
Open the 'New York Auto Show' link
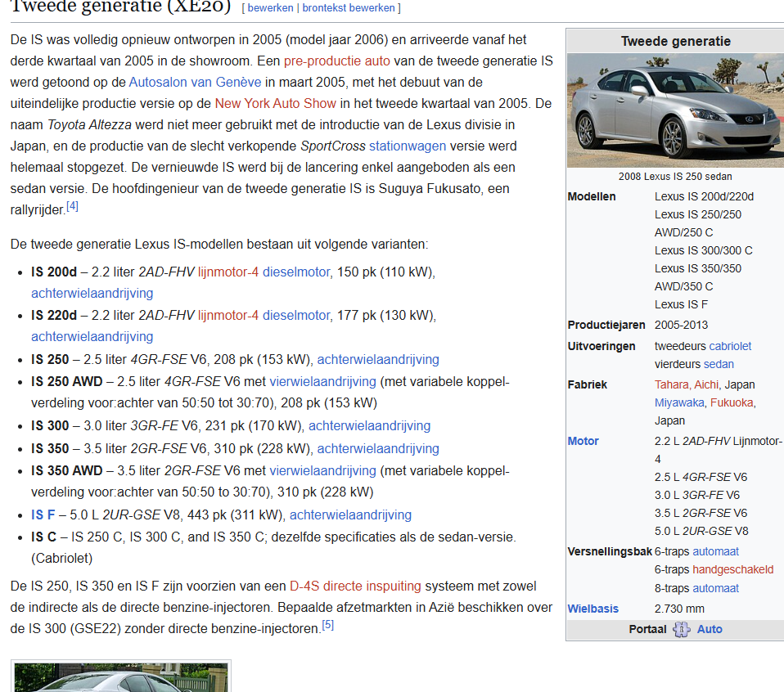(275, 103)
